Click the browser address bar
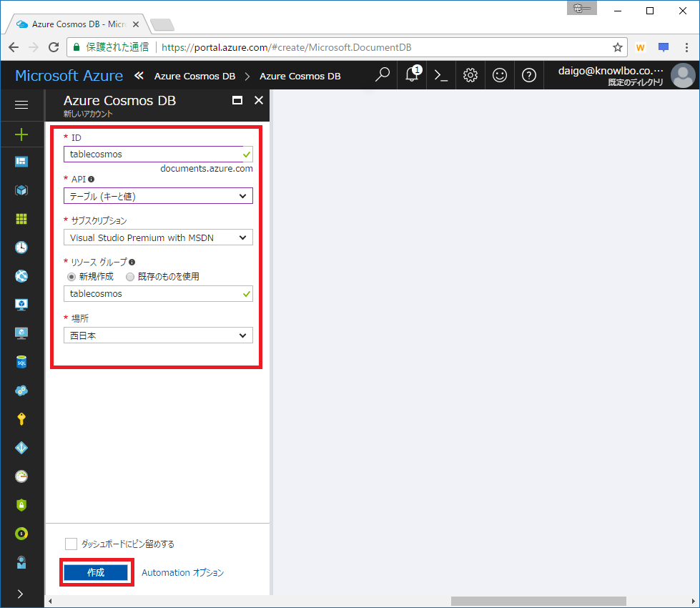The height and width of the screenshot is (608, 700). pos(347,47)
